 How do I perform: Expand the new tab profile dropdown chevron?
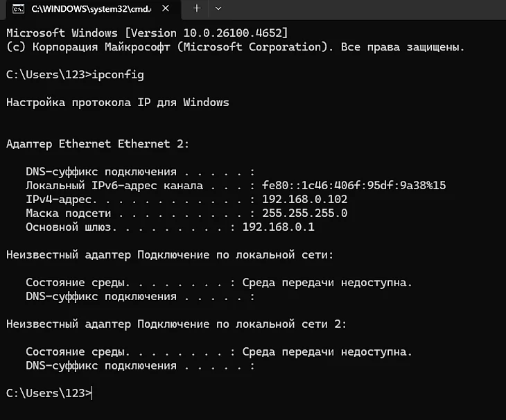click(x=218, y=8)
